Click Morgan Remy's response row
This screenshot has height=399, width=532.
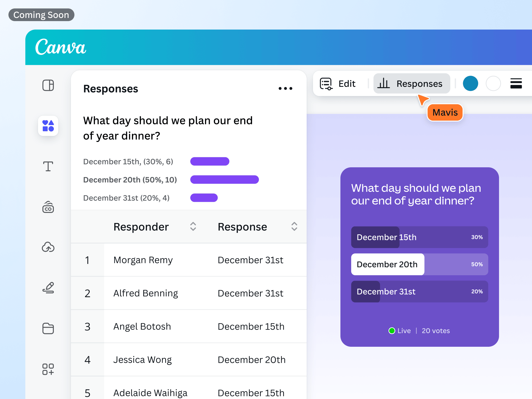(188, 260)
